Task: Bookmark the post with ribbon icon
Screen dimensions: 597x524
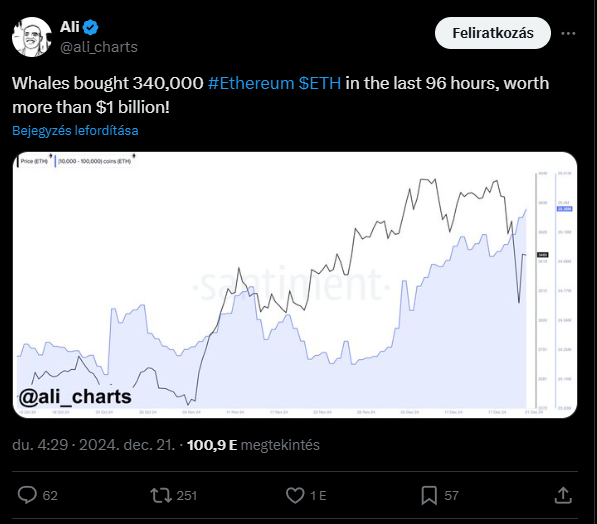Action: pyautogui.click(x=429, y=495)
